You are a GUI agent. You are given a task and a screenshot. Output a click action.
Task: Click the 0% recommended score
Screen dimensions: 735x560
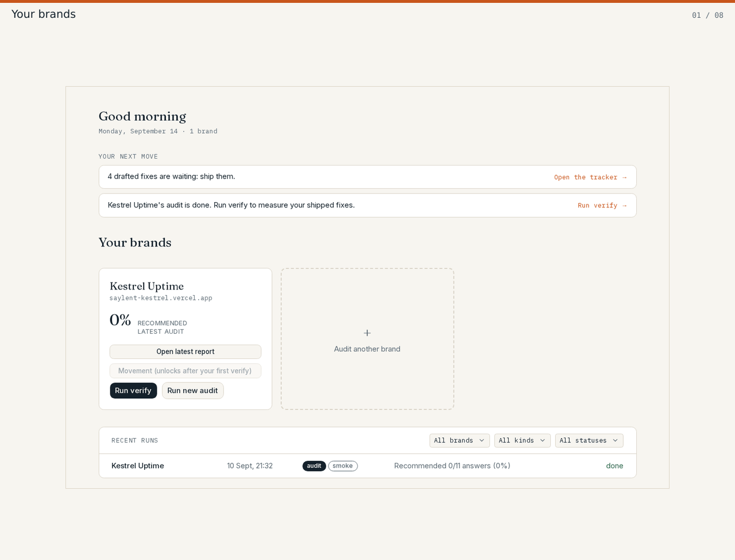121,320
